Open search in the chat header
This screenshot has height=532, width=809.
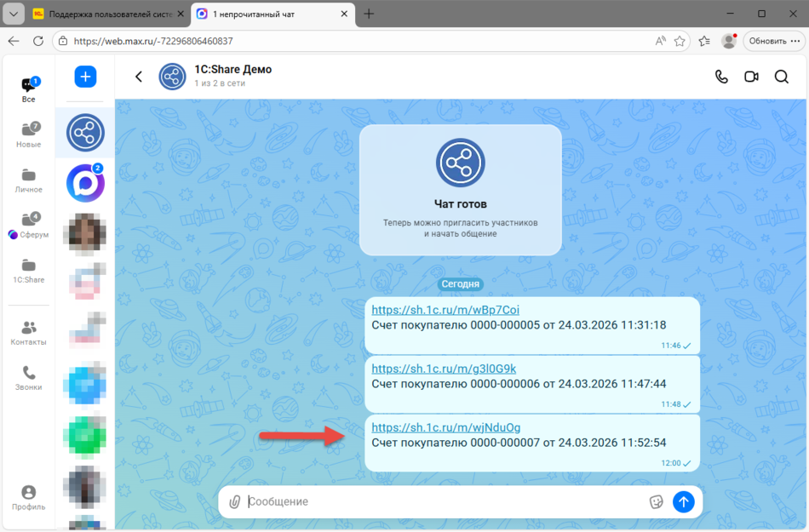click(x=781, y=77)
